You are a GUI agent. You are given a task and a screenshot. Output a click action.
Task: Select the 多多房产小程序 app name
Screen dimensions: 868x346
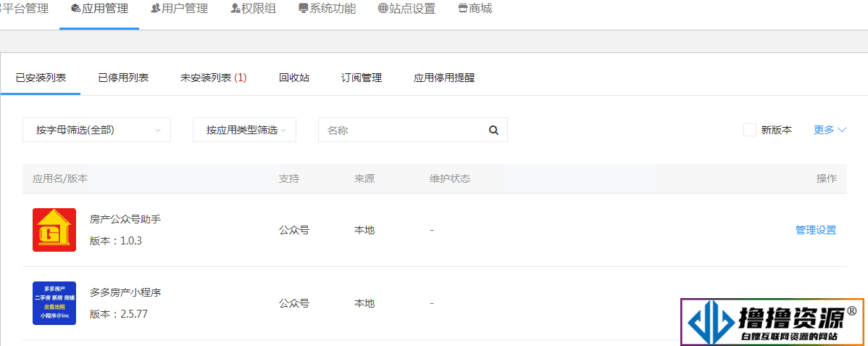[125, 292]
